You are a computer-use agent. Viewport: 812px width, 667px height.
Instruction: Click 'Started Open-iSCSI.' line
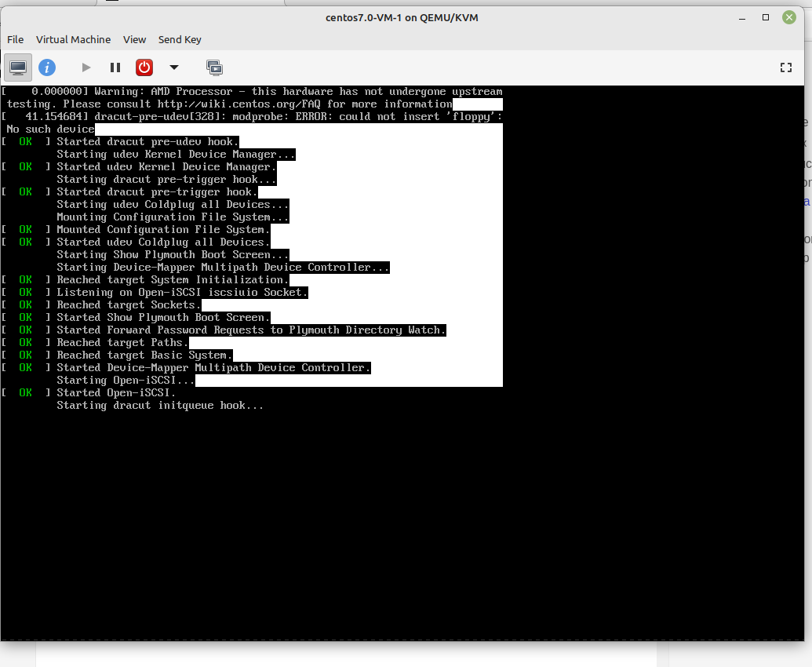click(x=116, y=393)
